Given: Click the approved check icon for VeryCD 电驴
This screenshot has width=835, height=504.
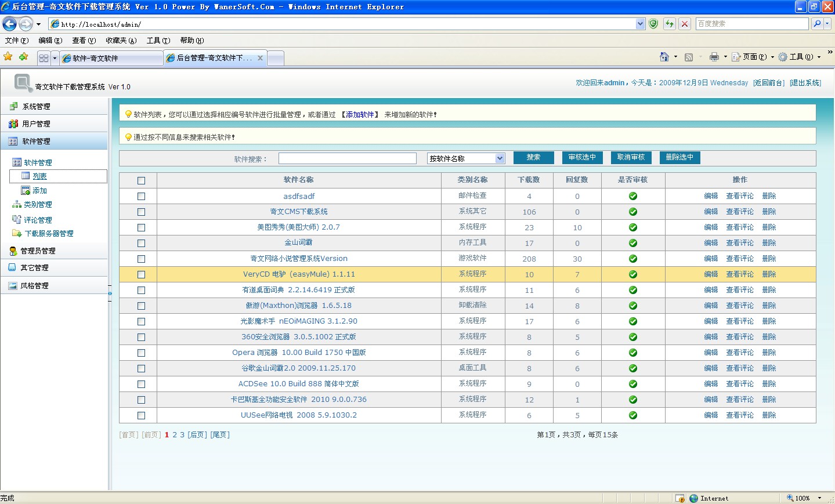Looking at the screenshot, I should click(x=633, y=274).
